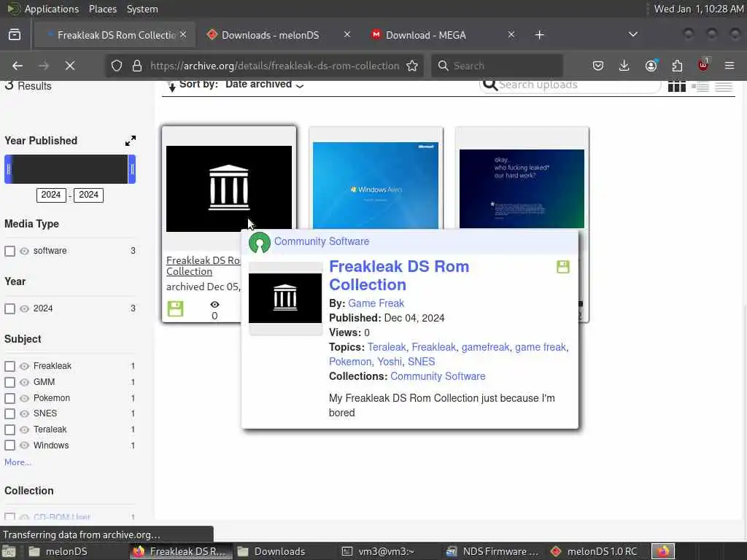This screenshot has height=560, width=747.
Task: Switch to tile grid view
Action: (676, 87)
